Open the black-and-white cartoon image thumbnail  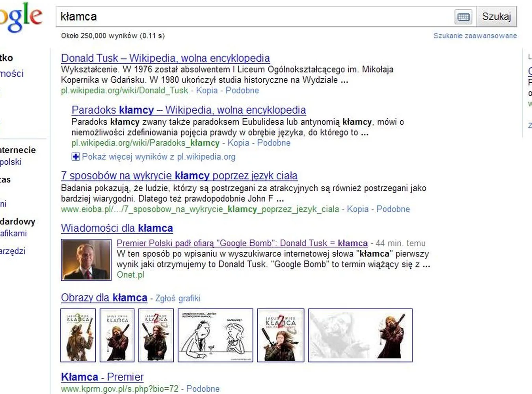215,335
